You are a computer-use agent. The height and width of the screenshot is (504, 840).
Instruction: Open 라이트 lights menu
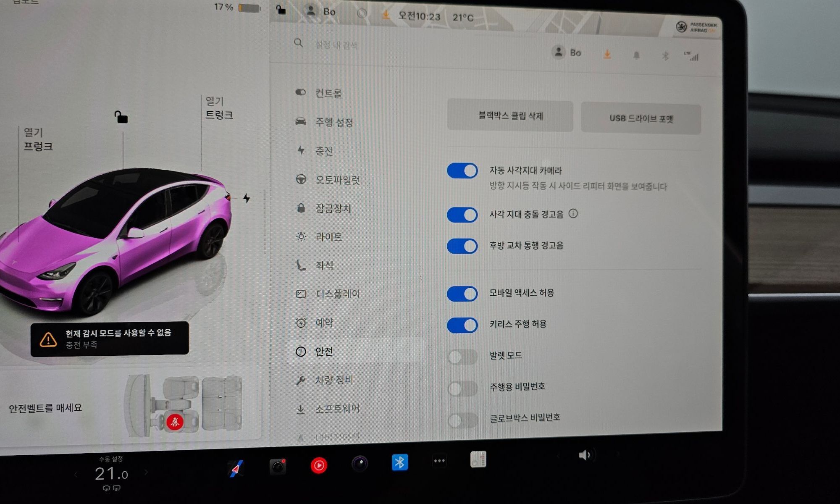(319, 237)
